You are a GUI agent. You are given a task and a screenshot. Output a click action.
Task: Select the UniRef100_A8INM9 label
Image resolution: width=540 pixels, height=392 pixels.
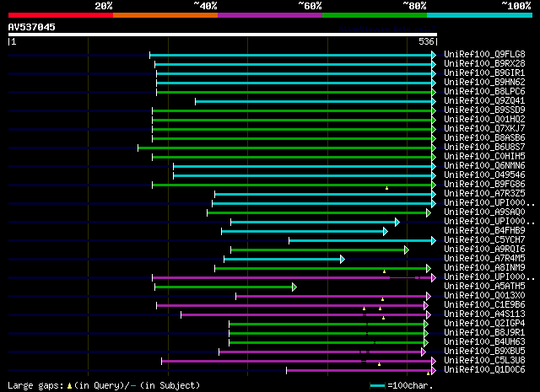484,268
